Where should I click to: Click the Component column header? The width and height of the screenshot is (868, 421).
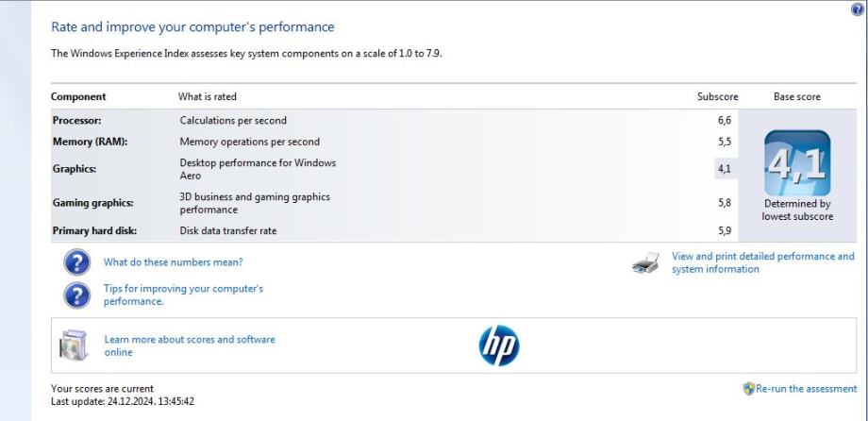coord(78,96)
